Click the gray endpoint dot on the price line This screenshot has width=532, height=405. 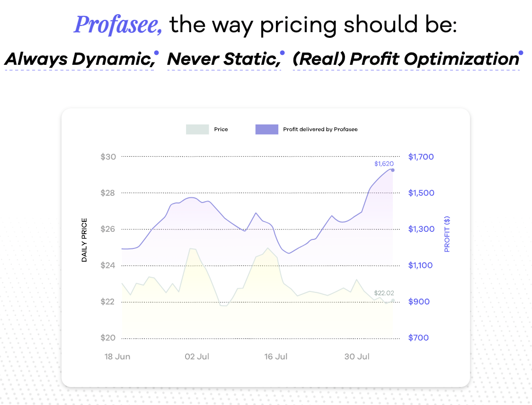point(393,300)
